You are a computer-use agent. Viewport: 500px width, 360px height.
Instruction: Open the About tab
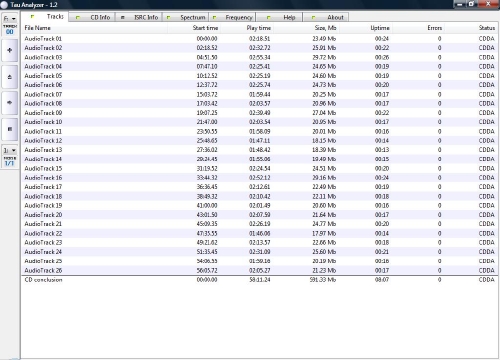[326, 17]
